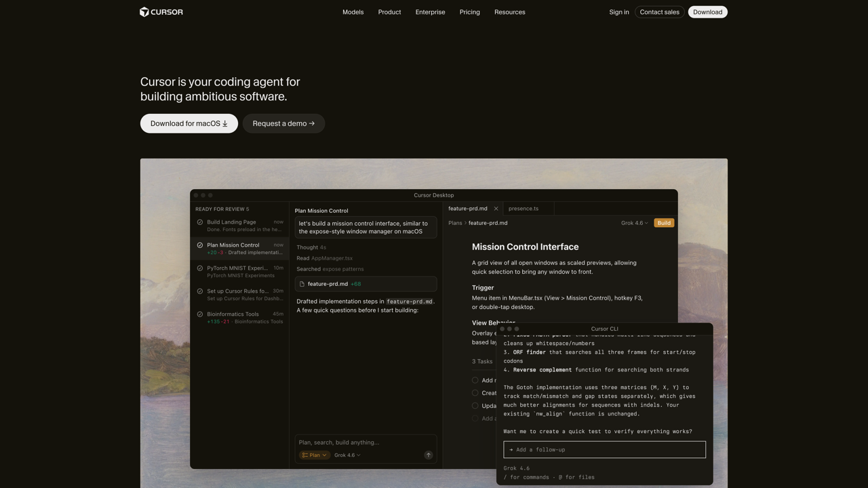Close the feature-prd.md editor tab
Screen dimensions: 868x488
(496, 209)
